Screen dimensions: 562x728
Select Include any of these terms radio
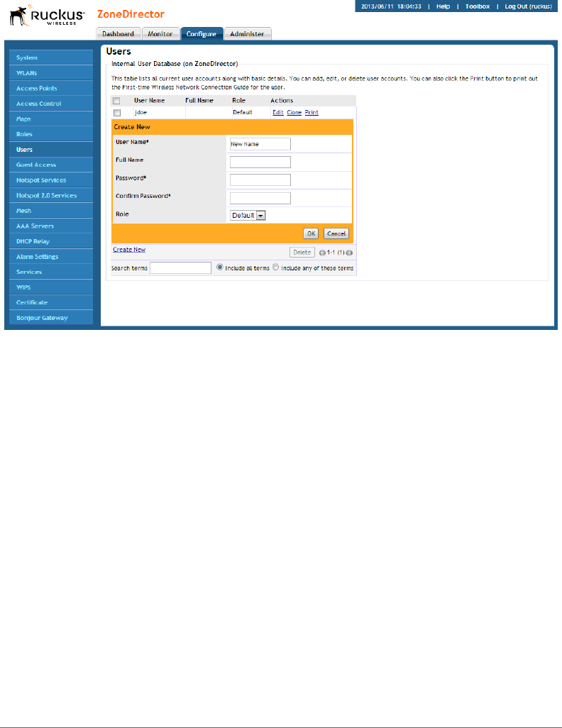click(x=276, y=267)
